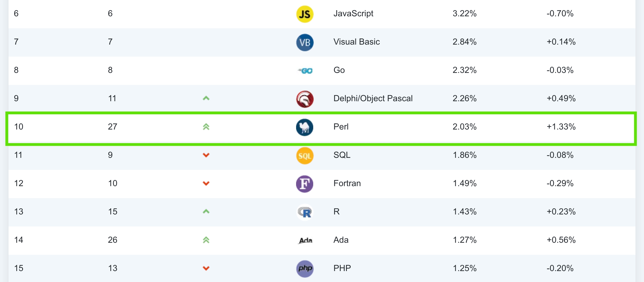Click Perl's double green up arrow
Viewport: 644px width, 282px height.
(206, 127)
